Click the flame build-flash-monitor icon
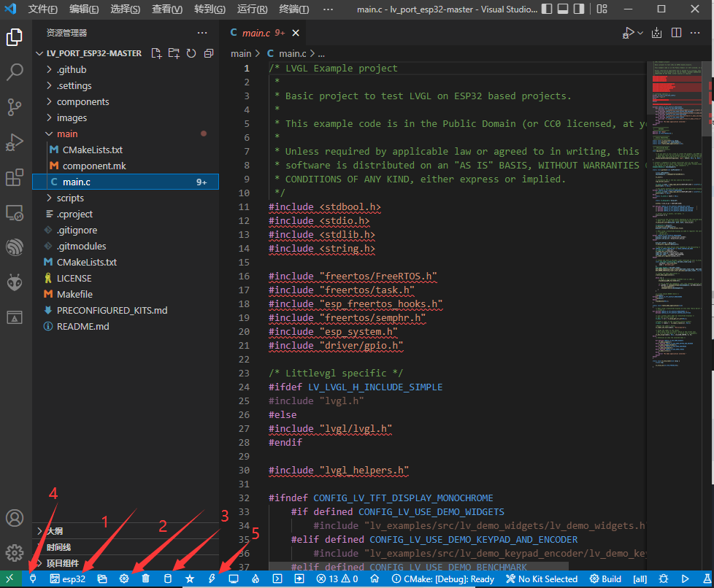 tap(256, 579)
